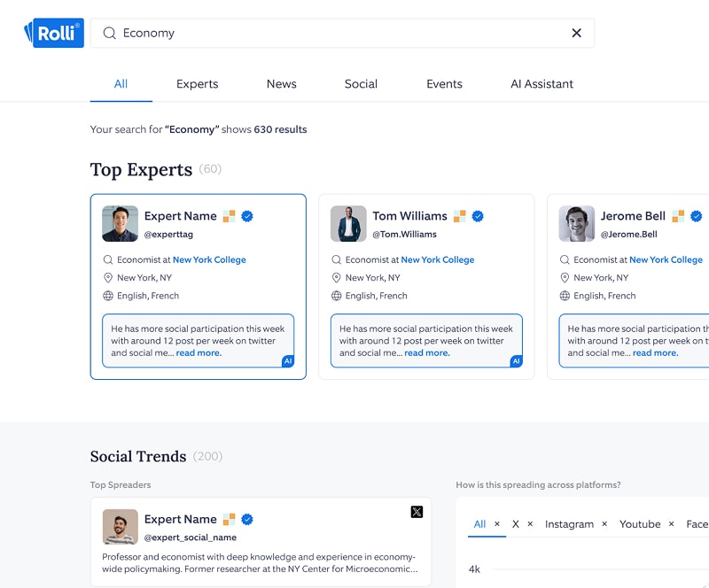Viewport: 709px width, 588px height.
Task: Open Tom Williams profile photo
Action: coord(348,224)
